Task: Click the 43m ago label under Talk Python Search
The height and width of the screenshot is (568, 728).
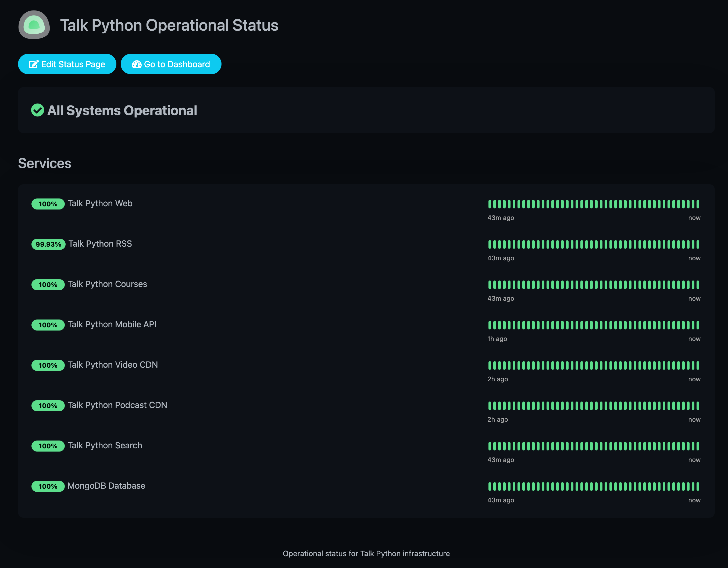Action: 501,460
